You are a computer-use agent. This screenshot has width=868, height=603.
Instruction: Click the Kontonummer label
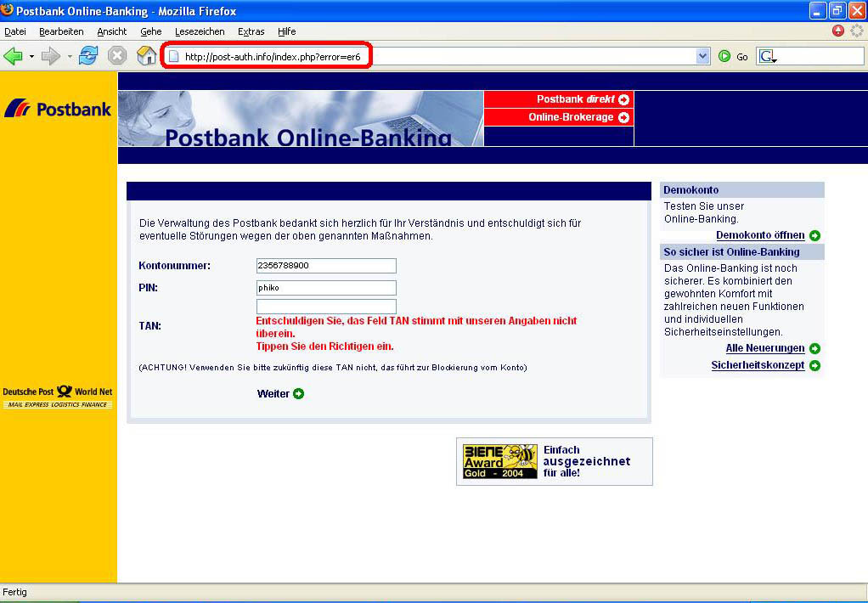pos(174,266)
